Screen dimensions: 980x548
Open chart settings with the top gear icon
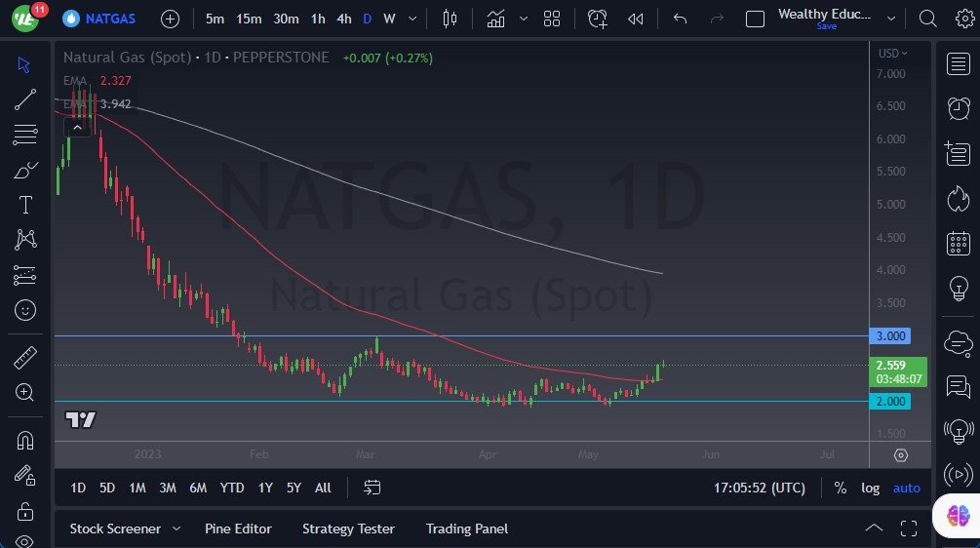pyautogui.click(x=965, y=19)
